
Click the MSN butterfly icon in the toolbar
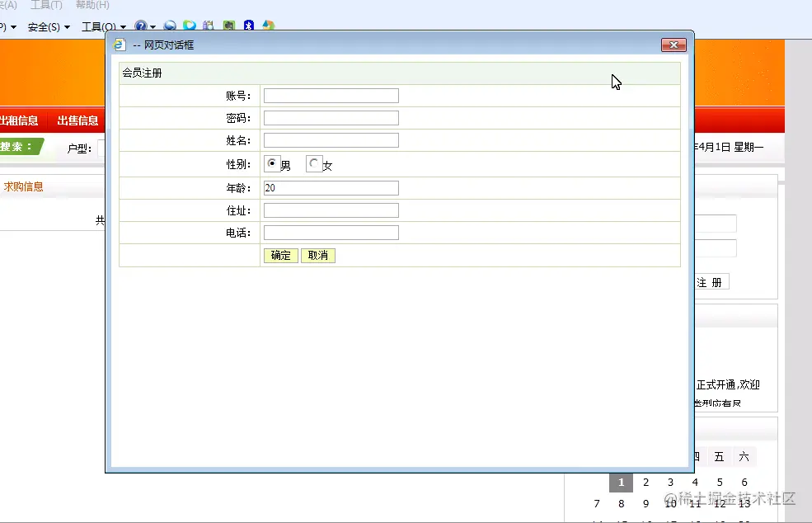tap(188, 26)
